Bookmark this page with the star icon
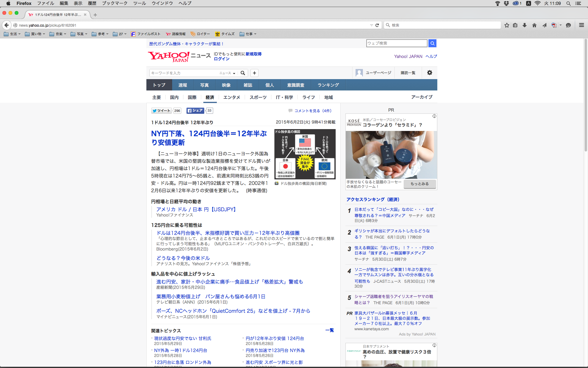 coord(507,25)
